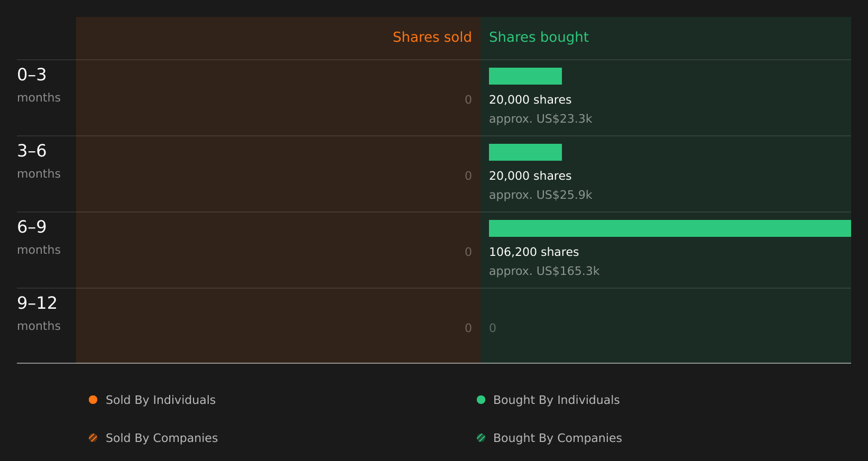The image size is (868, 461).
Task: Click the green bar for 3–6 months
Action: point(525,152)
